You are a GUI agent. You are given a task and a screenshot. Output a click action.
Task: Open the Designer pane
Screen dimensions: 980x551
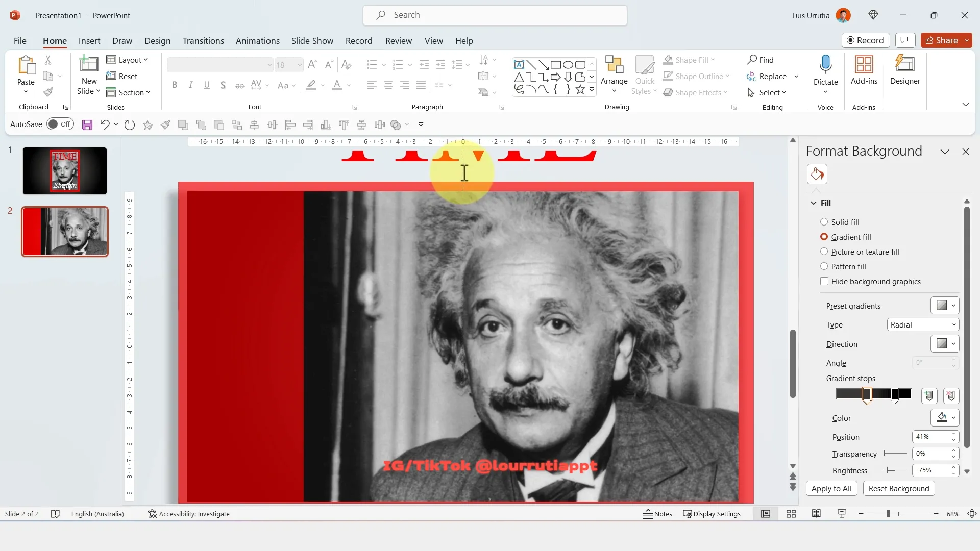pyautogui.click(x=905, y=70)
